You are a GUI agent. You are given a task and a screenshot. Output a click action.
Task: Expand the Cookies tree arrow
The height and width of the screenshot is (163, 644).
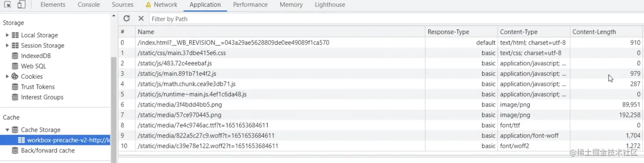(x=7, y=76)
